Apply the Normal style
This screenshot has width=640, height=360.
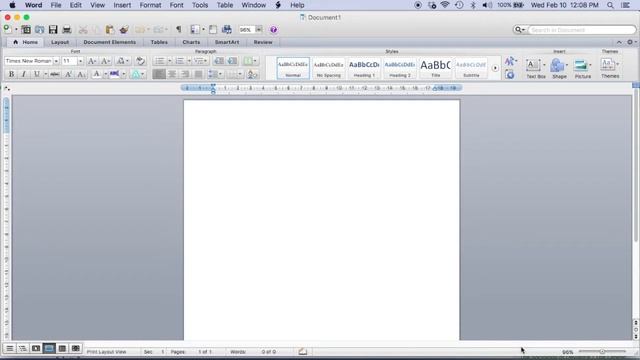pos(293,68)
